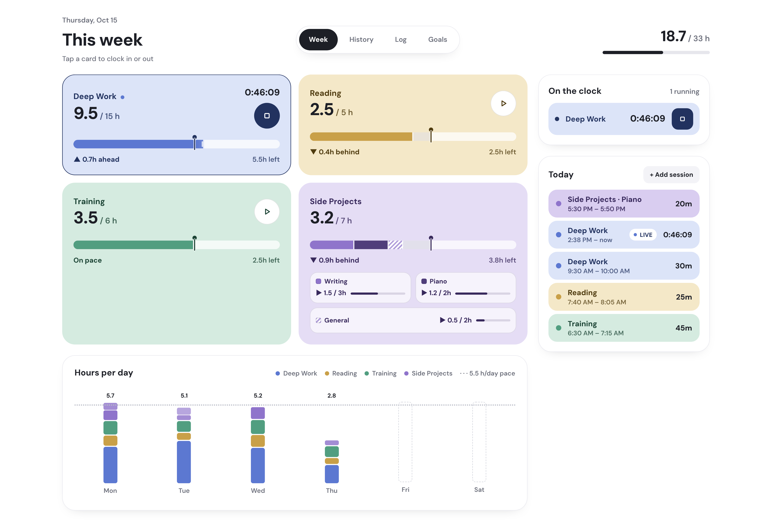Screen dimensions: 772x532
Task: Start the Training timer play button
Action: coord(267,212)
